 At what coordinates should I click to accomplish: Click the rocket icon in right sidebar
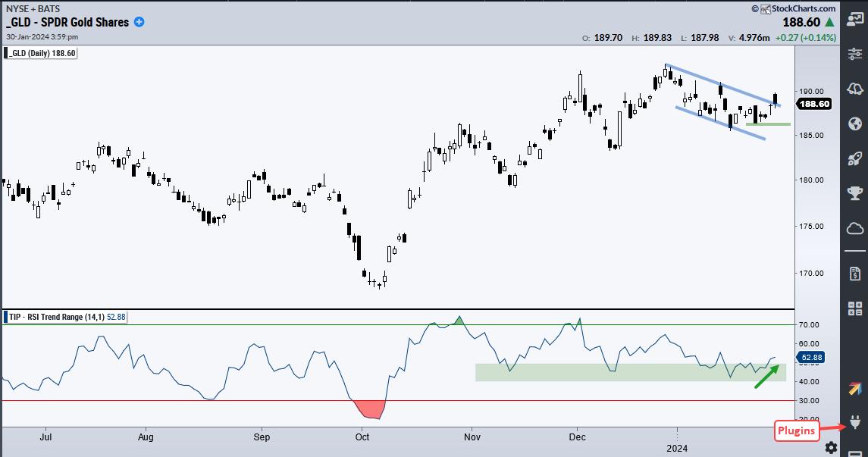[854, 158]
